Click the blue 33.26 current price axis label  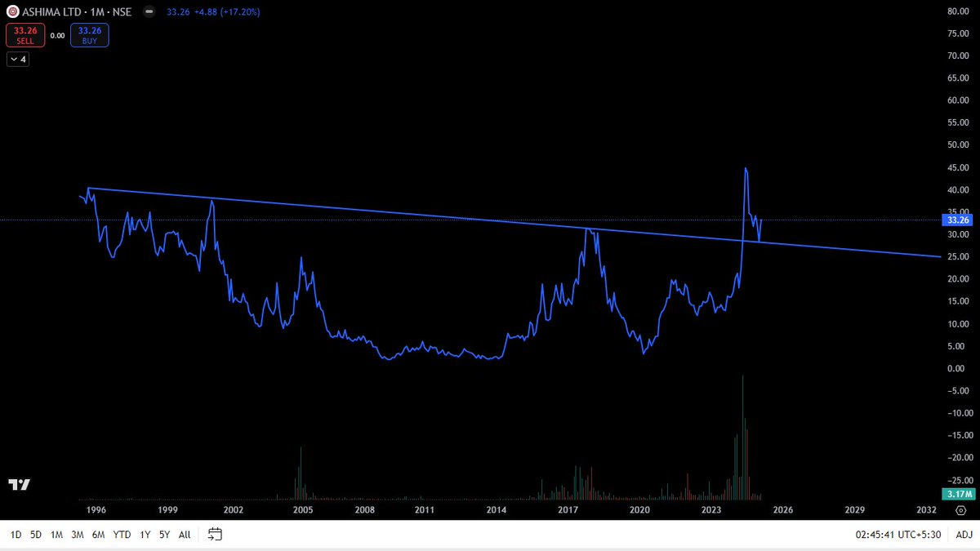(x=956, y=220)
